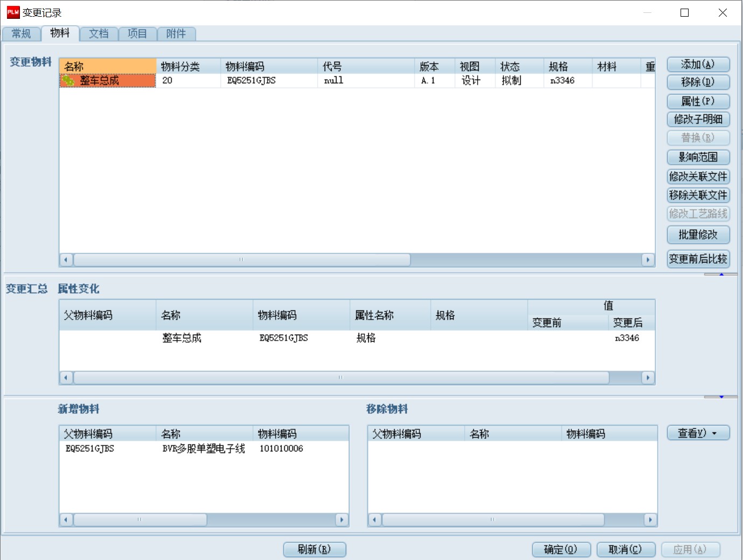743x560 pixels.
Task: Open the 查看 dropdown button
Action: (698, 433)
